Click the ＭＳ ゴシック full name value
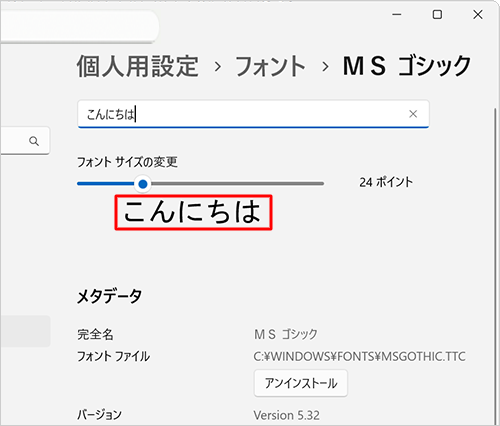The height and width of the screenshot is (426, 500). (x=286, y=334)
